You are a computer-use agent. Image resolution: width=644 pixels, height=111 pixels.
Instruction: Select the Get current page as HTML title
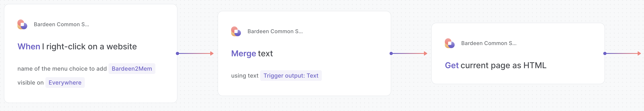[496, 66]
